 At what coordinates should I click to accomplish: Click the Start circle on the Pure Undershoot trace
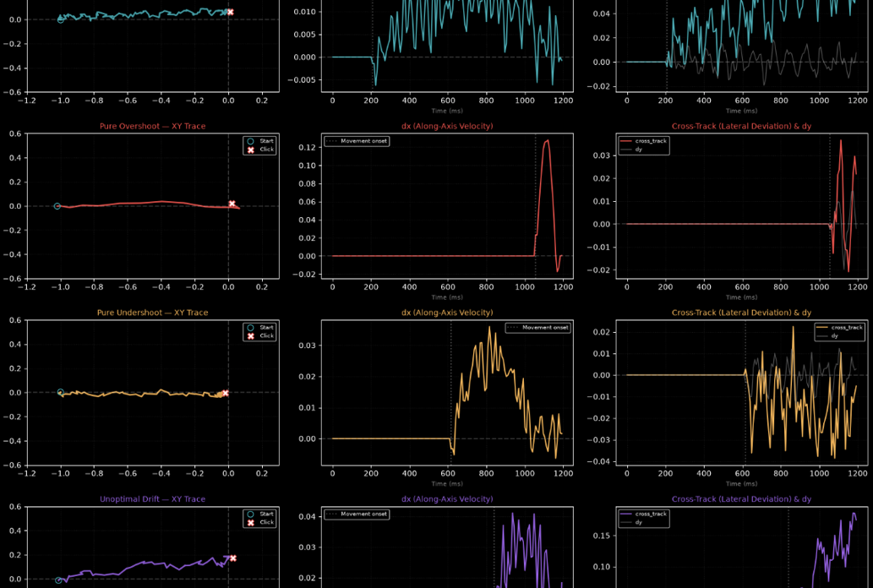click(61, 392)
